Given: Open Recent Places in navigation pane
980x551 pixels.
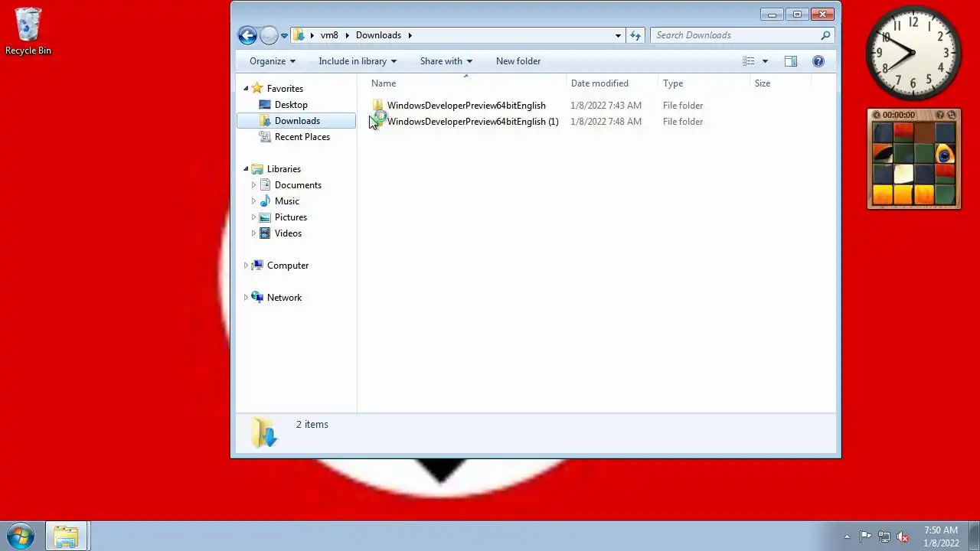Looking at the screenshot, I should click(x=302, y=137).
